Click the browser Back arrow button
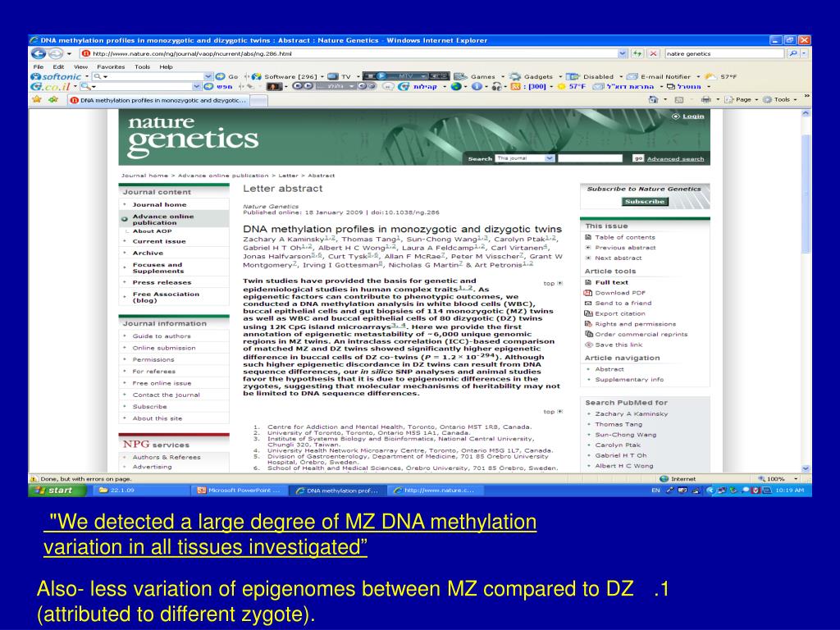This screenshot has height=630, width=840. click(38, 53)
